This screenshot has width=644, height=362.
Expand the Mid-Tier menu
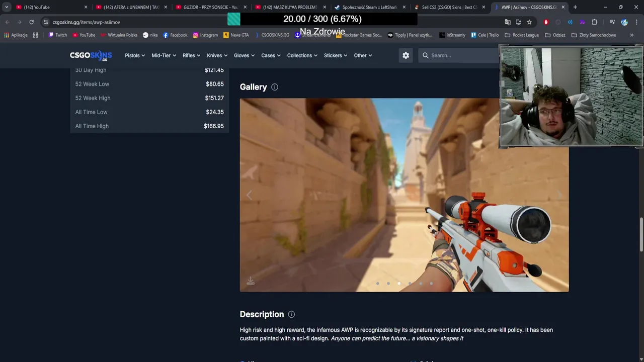(x=164, y=55)
